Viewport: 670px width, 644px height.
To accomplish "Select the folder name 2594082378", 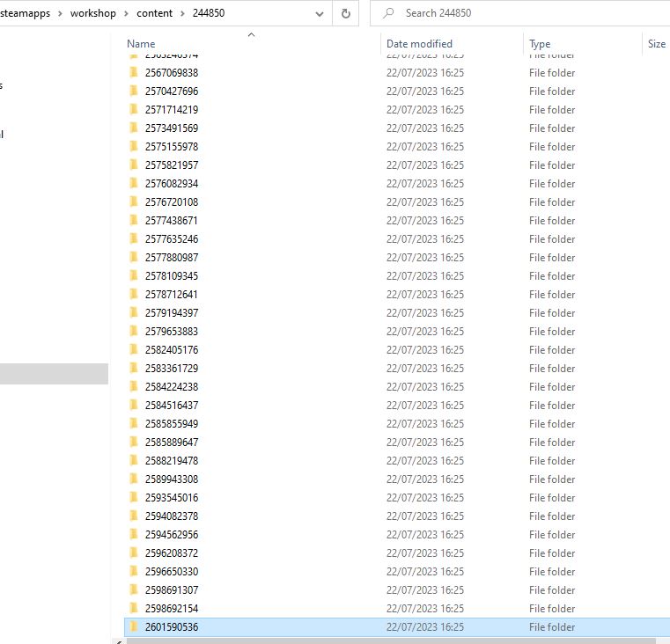I will pos(172,516).
